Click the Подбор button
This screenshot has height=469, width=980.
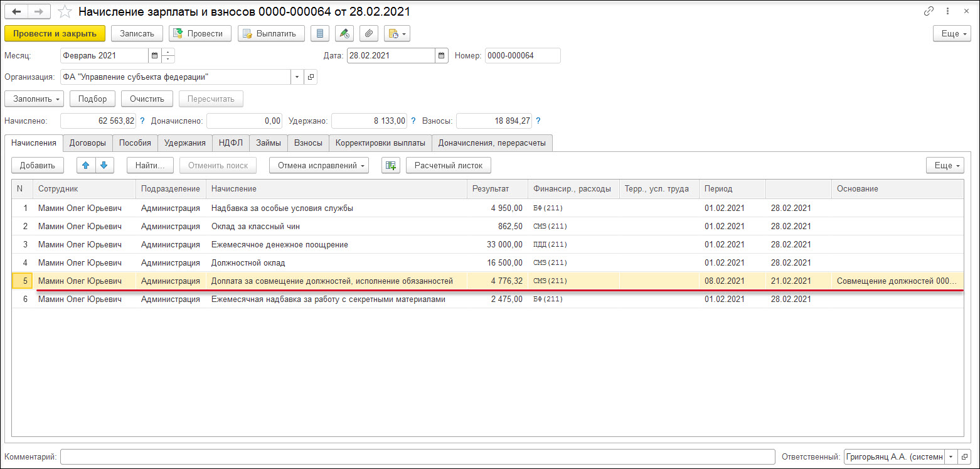click(92, 99)
